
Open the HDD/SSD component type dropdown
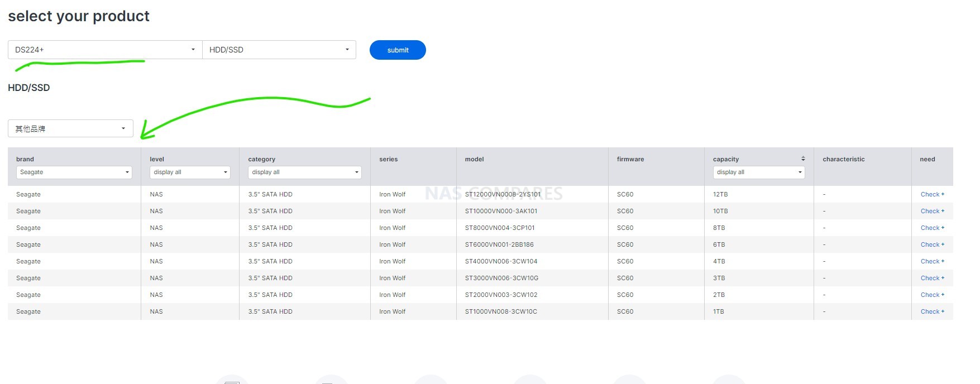(279, 50)
